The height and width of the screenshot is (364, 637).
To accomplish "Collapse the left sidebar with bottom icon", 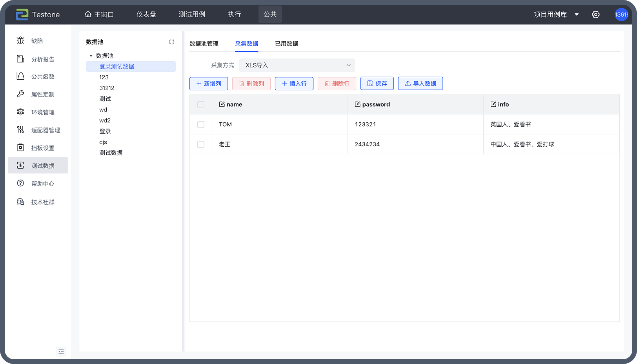I will tap(61, 351).
